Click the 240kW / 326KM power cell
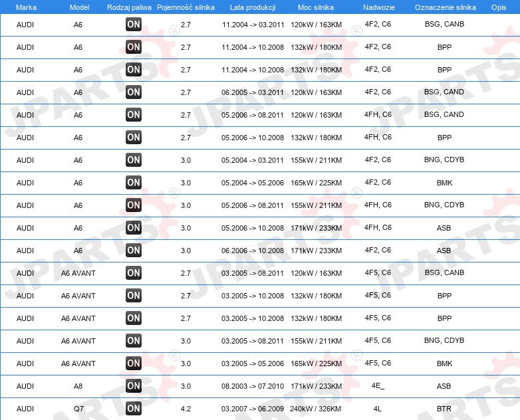This screenshot has height=420, width=520. pyautogui.click(x=315, y=409)
